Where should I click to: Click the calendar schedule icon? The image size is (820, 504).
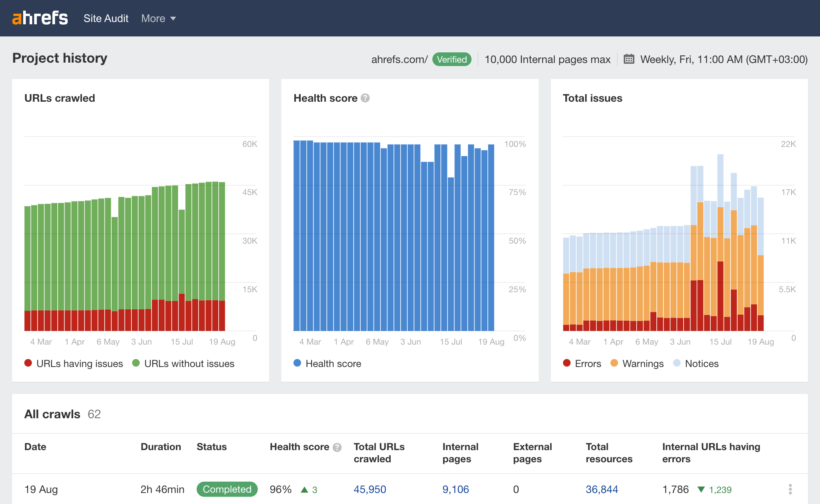(629, 59)
